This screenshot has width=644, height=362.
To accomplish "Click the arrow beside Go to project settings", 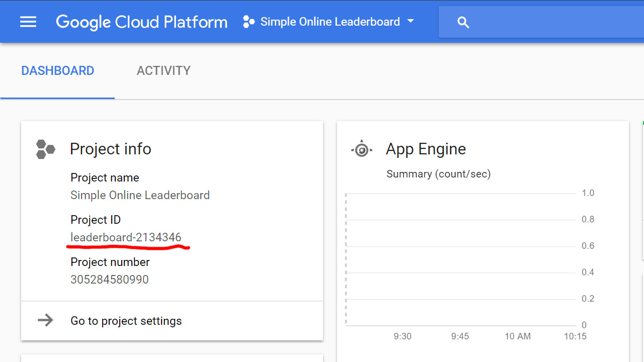I will (x=46, y=320).
